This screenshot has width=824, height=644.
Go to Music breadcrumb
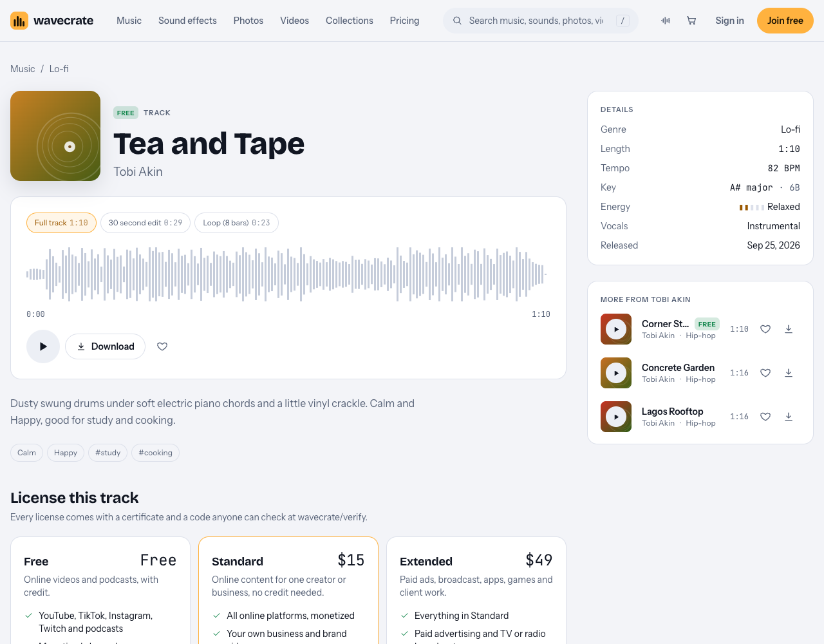[23, 69]
